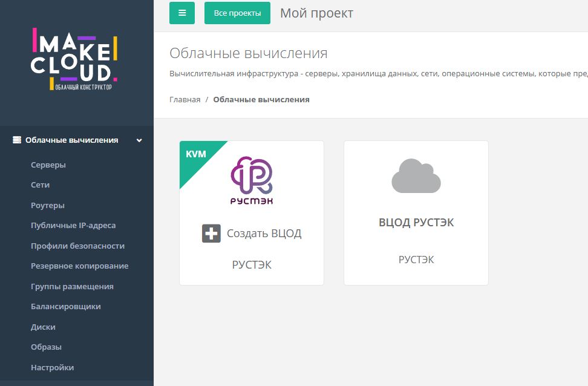This screenshot has height=386, width=588.
Task: Click the Мой проект title text
Action: point(316,13)
